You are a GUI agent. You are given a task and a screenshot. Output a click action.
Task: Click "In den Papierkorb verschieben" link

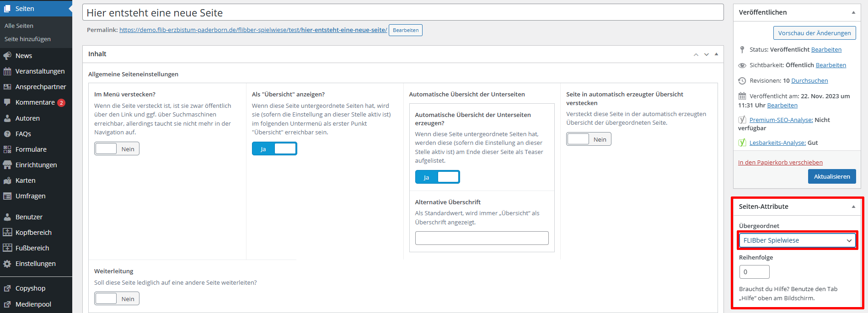click(x=780, y=162)
